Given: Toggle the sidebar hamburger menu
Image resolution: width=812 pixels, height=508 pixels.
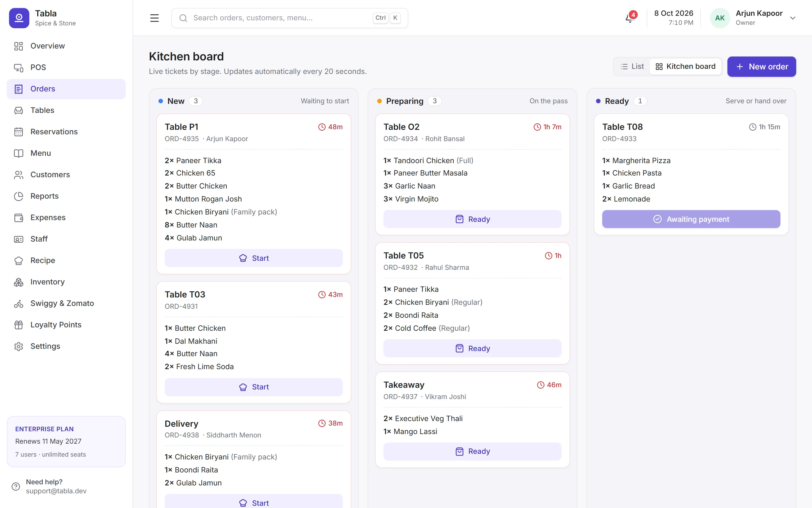Looking at the screenshot, I should tap(154, 18).
